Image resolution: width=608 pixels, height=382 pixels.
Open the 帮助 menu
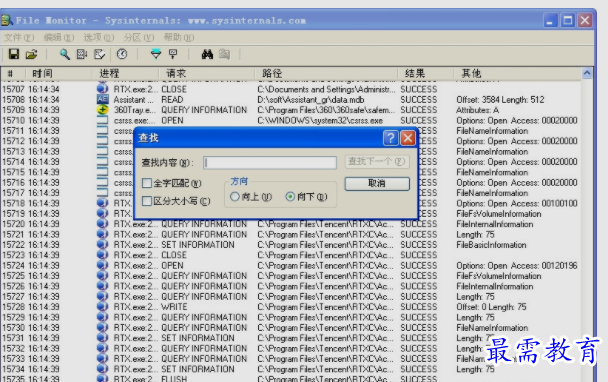[179, 38]
